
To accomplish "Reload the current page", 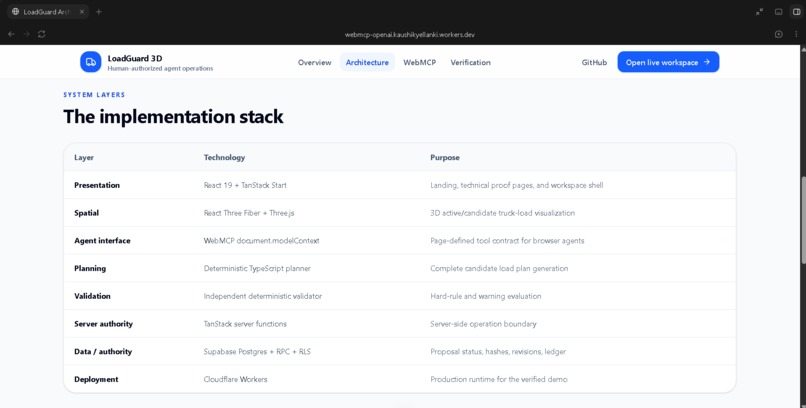I will pos(42,34).
